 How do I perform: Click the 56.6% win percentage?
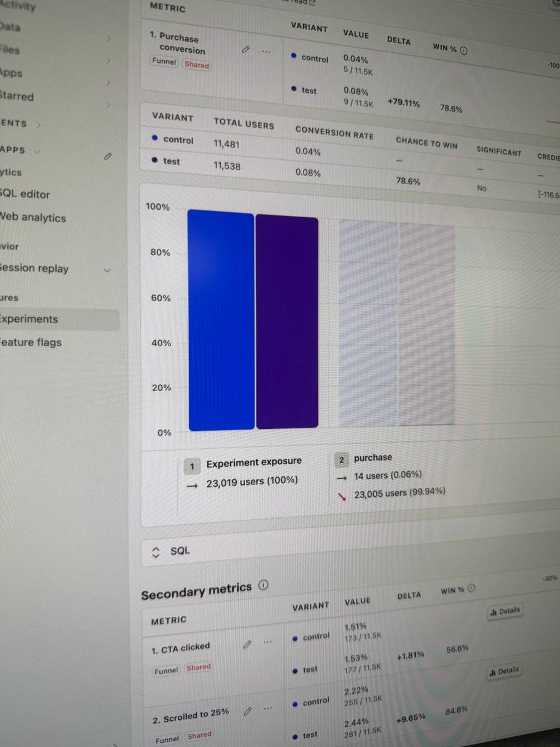tap(458, 649)
